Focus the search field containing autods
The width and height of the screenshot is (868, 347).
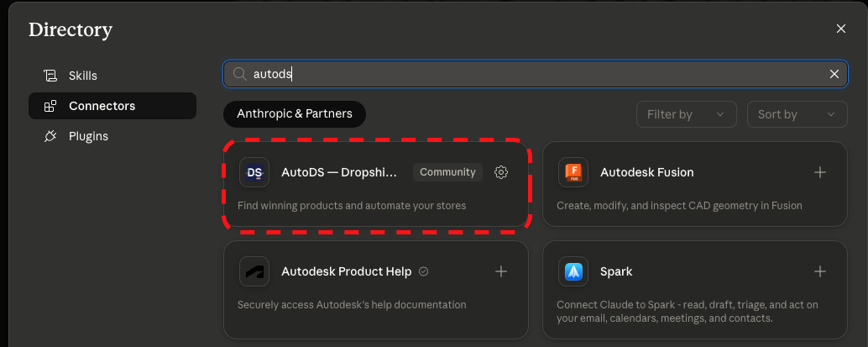tap(536, 74)
